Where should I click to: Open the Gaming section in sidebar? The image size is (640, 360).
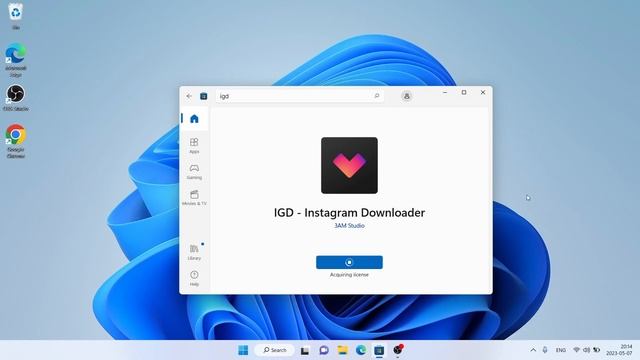point(194,171)
